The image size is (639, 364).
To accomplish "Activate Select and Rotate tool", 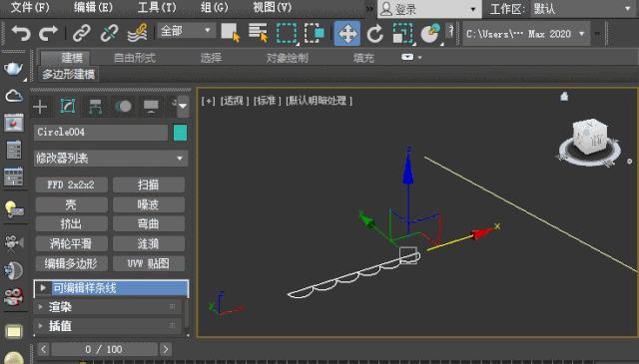I will [375, 33].
